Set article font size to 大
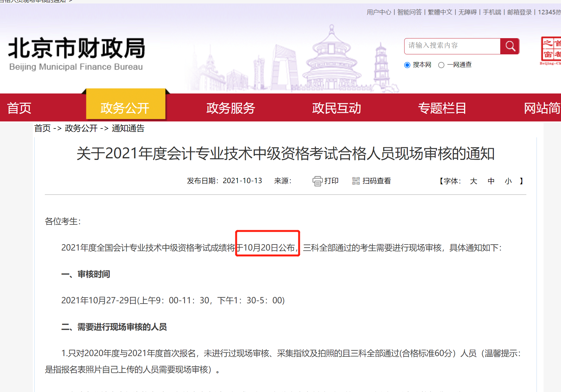561x392 pixels. coord(474,181)
